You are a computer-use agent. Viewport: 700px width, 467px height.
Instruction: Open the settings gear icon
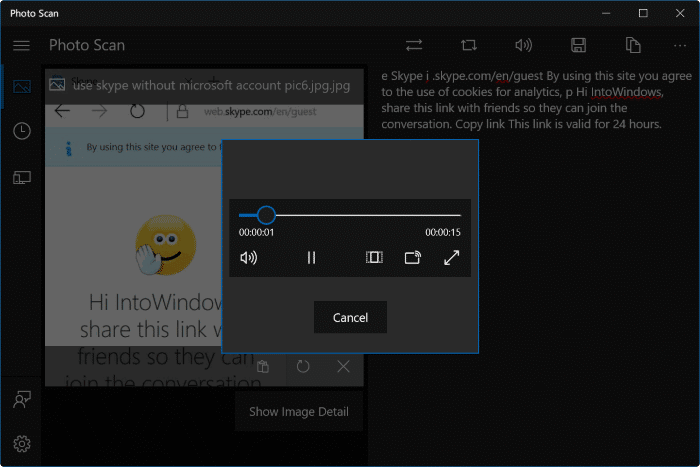pyautogui.click(x=22, y=444)
